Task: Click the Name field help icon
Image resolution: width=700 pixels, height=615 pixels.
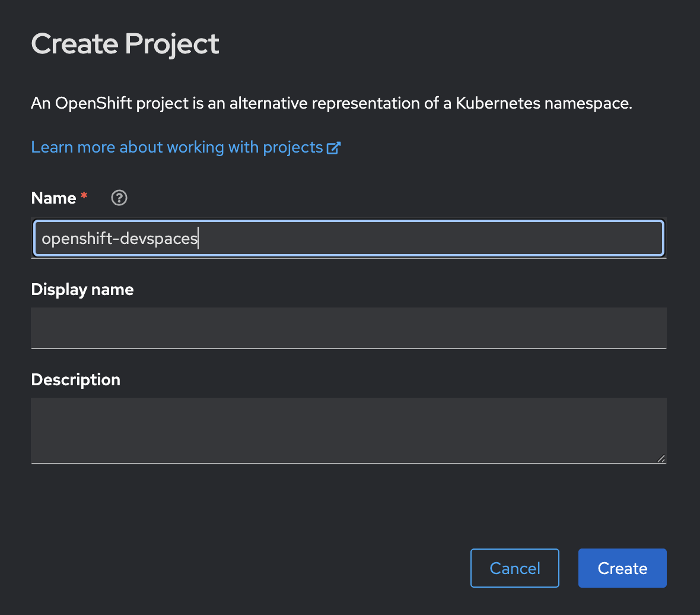Action: [119, 198]
